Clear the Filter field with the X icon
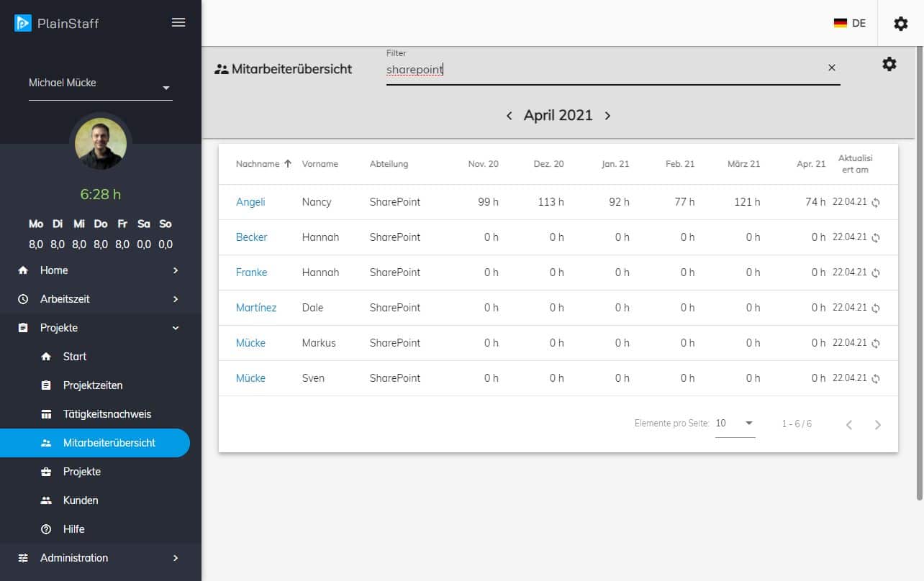This screenshot has width=924, height=581. pos(831,68)
